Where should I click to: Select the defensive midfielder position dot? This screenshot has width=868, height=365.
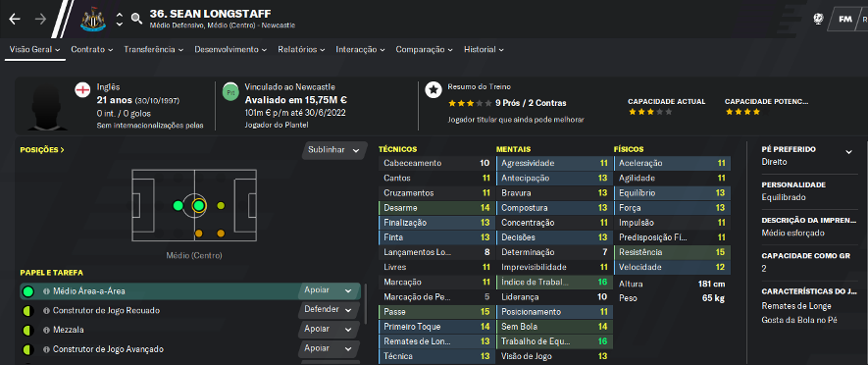(178, 206)
